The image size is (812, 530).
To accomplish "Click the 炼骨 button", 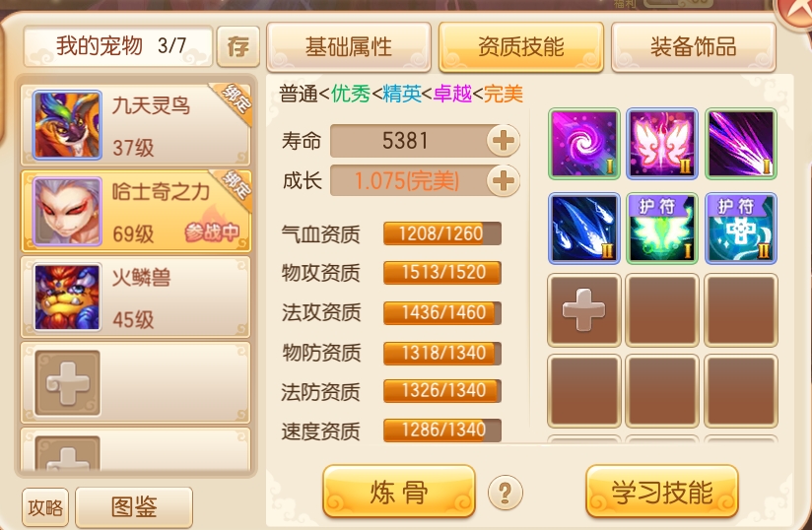I will pyautogui.click(x=399, y=492).
